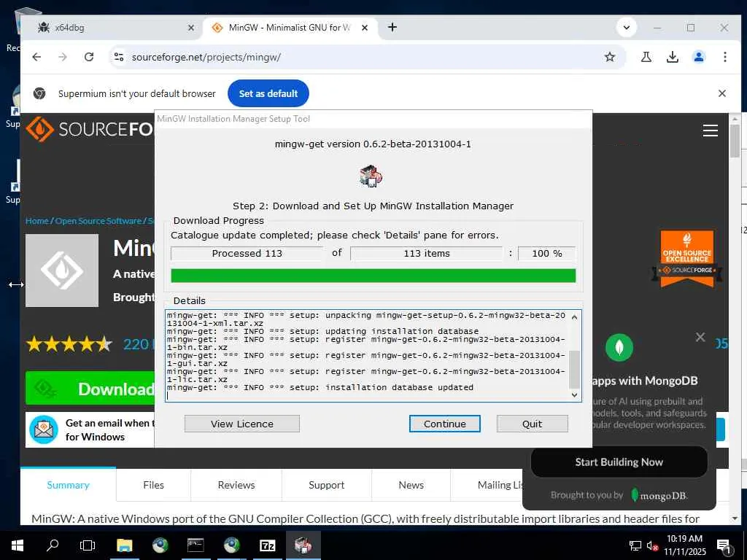747x560 pixels.
Task: Click the 'Processed 113' progress field
Action: pyautogui.click(x=247, y=253)
